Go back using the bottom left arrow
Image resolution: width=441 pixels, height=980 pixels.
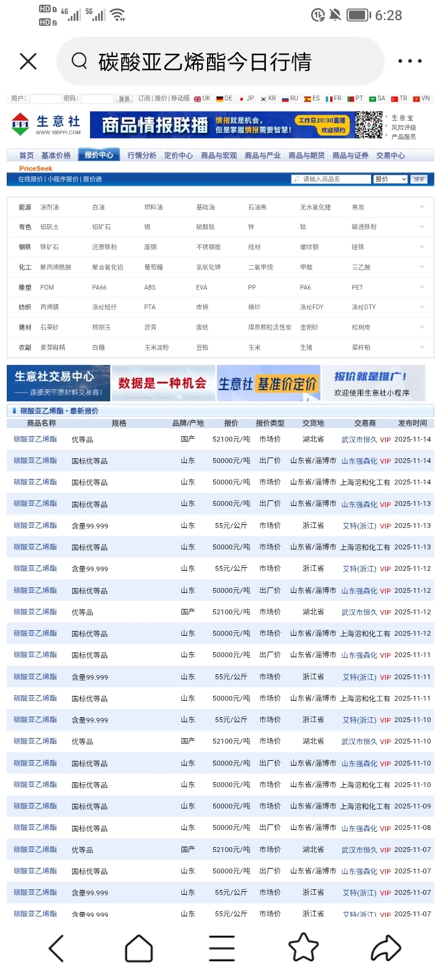click(56, 948)
